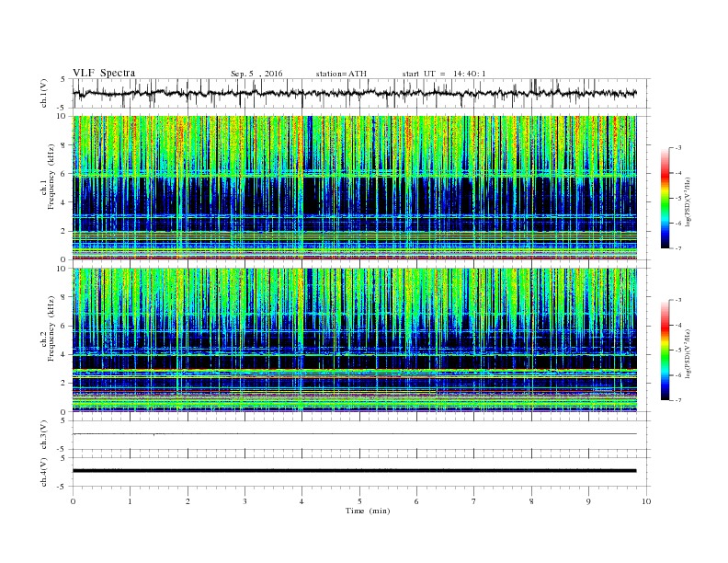Click the '5' tick on the bottom time axis
Viewport: 728px width, 563px height.
(359, 501)
